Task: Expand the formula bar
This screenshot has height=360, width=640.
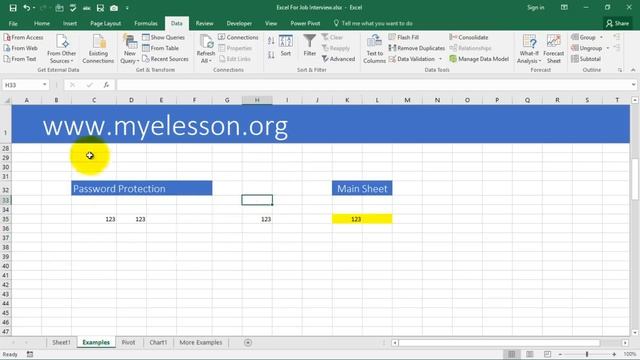Action: coord(633,85)
